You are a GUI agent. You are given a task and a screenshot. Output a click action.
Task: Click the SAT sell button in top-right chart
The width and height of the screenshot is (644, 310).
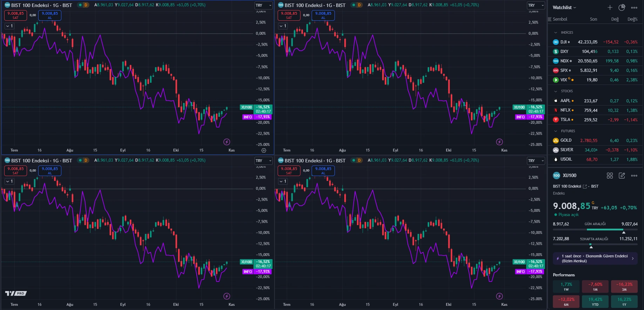point(289,15)
